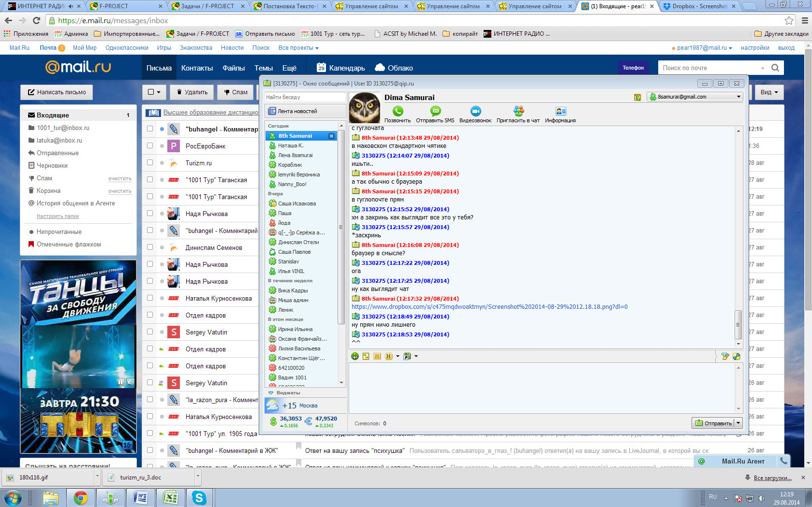Viewport: 812px width, 507px height.
Task: Click the Mail.Ru Агент phone icon
Action: coord(783,461)
